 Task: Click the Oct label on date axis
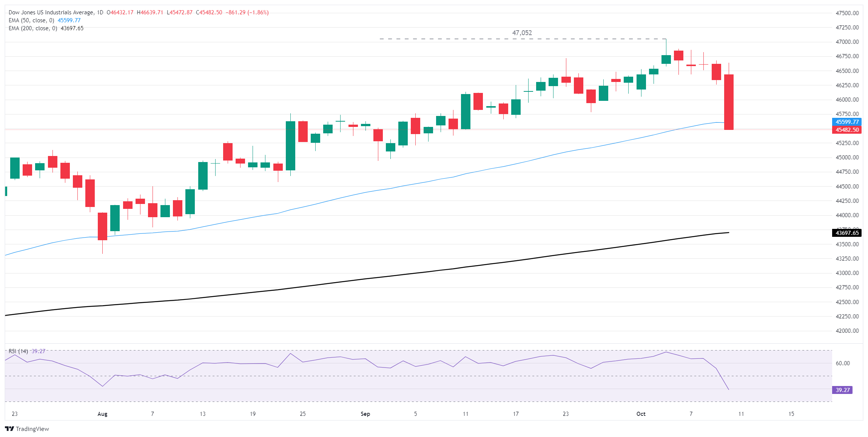[641, 414]
